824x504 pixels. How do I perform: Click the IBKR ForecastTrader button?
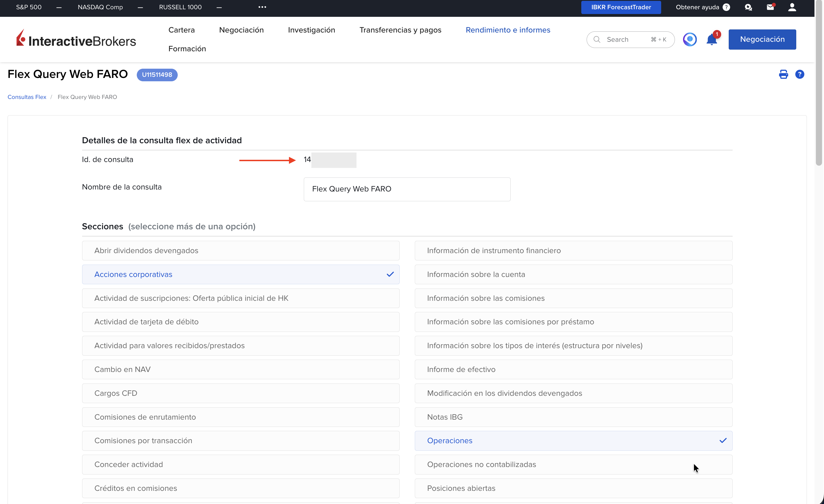tap(621, 7)
